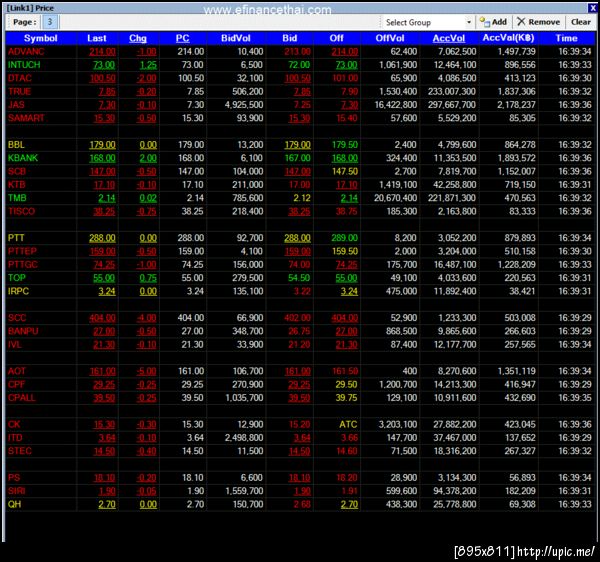Viewport: 600px width, 562px height.
Task: Click BBL offer price 179.50
Action: tap(344, 145)
